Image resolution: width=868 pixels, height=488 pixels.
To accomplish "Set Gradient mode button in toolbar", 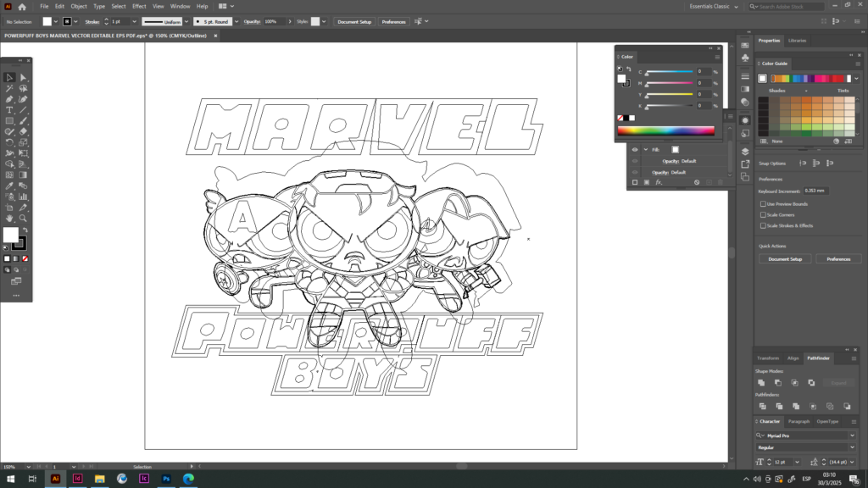I will coord(16,258).
